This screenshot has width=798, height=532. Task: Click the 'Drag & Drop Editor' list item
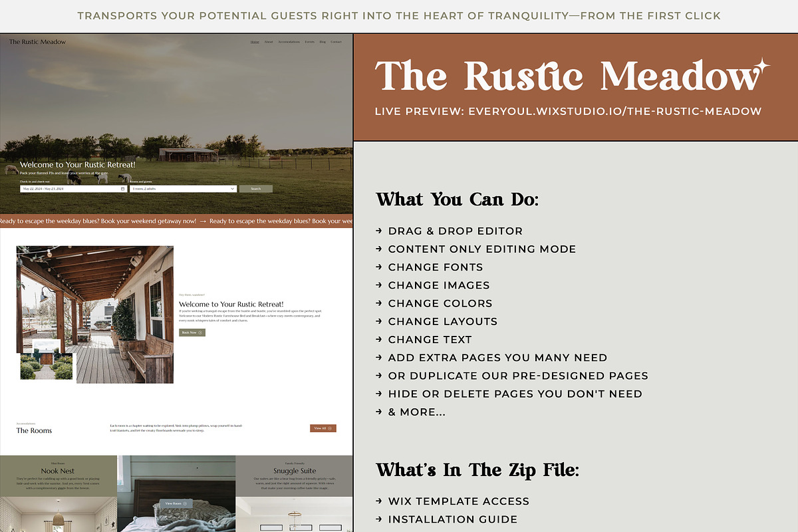point(456,231)
